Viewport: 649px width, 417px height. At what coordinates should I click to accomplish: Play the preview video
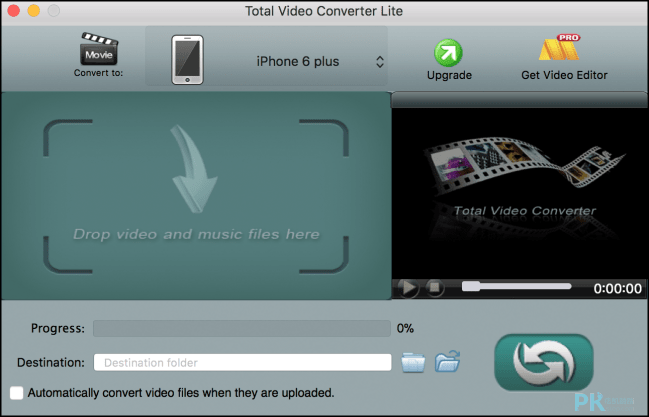(x=408, y=287)
